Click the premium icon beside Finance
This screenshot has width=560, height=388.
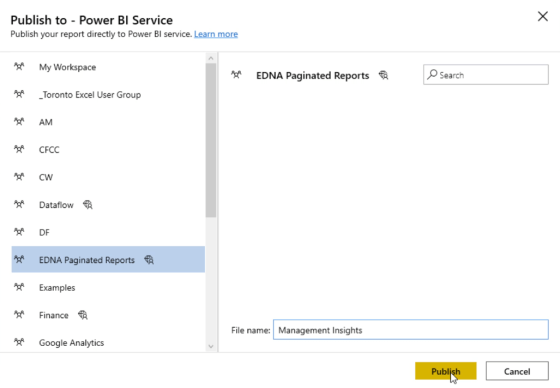click(x=82, y=315)
